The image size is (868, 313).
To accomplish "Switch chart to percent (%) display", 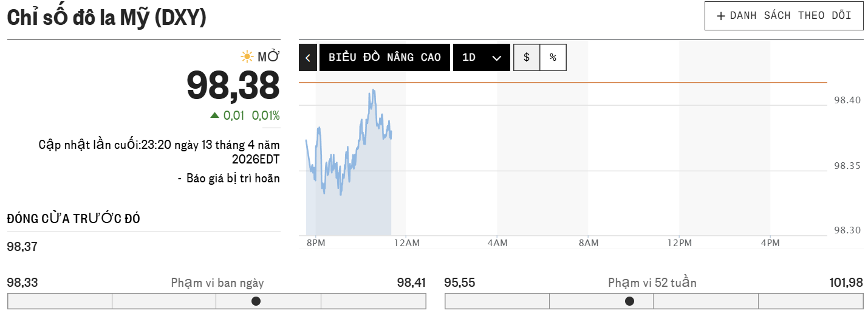I will tap(553, 58).
